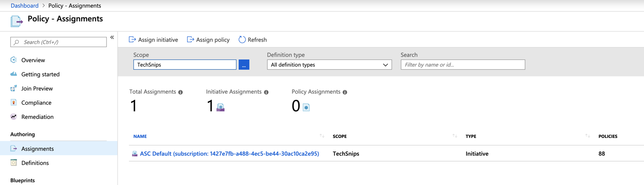Viewport: 644px width, 185px height.
Task: Click Assign initiative button
Action: [153, 39]
